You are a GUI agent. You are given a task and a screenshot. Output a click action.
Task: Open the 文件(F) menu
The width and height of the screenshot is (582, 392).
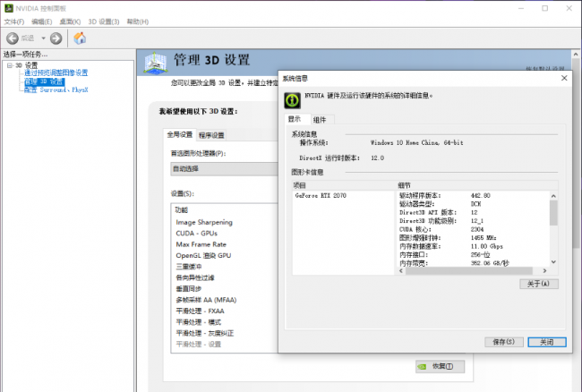(x=14, y=21)
